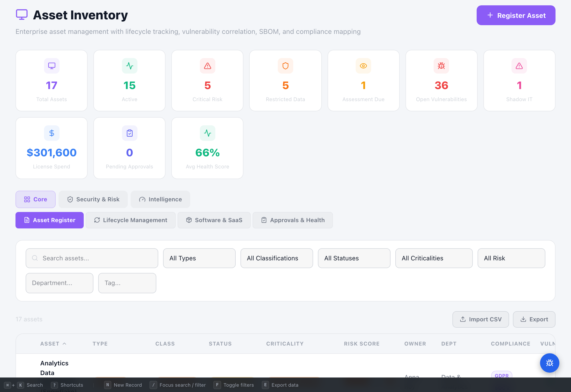Open the Approvals & Health tab

coord(293,220)
